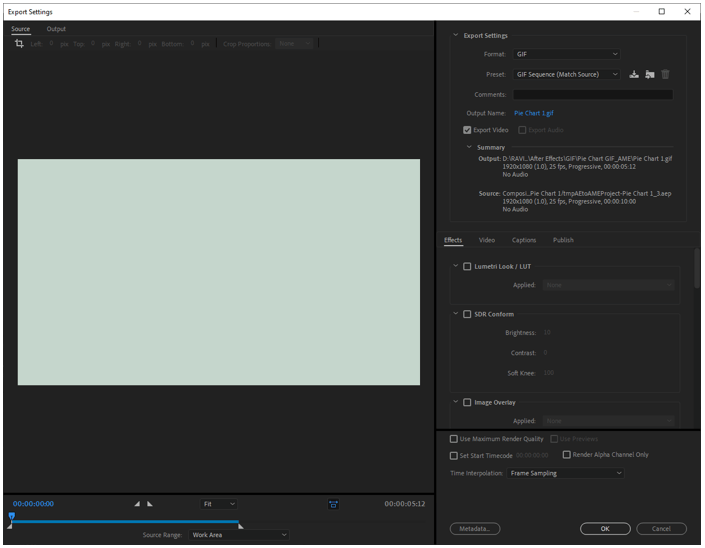Open Image Overlay Applied None dropdown
The width and height of the screenshot is (705, 548).
pyautogui.click(x=609, y=421)
